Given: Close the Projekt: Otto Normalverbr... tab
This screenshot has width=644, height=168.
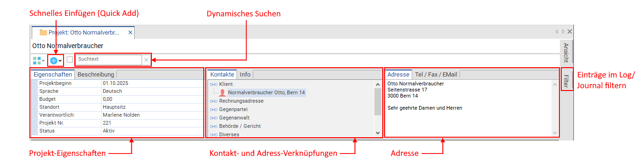Looking at the screenshot, I should click(130, 33).
